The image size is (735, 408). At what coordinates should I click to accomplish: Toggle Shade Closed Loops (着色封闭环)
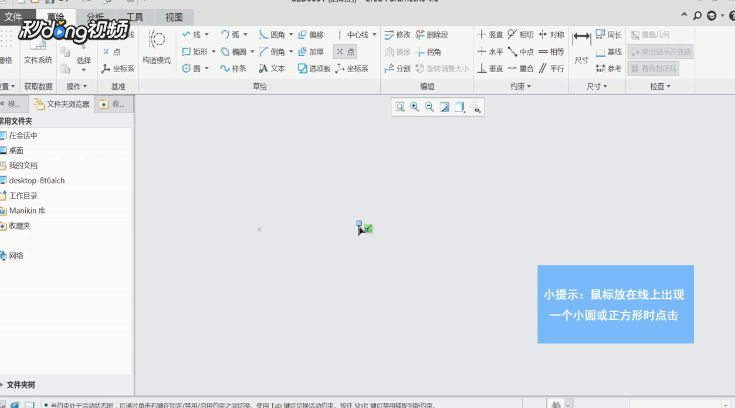[x=654, y=68]
